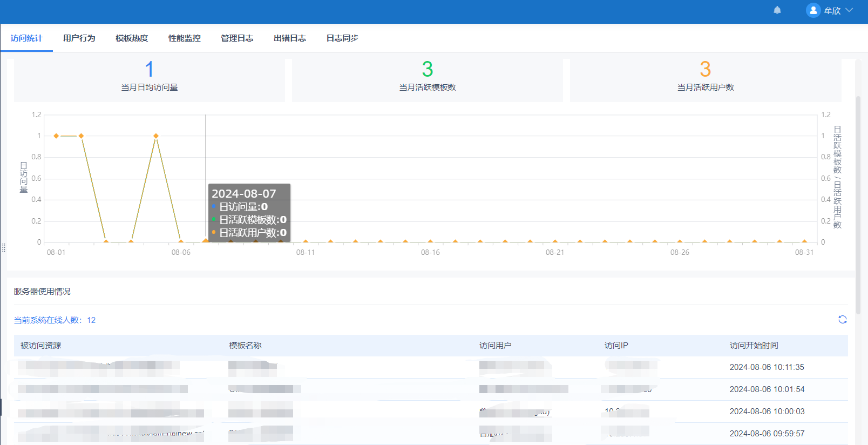Click the 08-02 peak data point
Viewport: 868px width, 445px height.
81,136
